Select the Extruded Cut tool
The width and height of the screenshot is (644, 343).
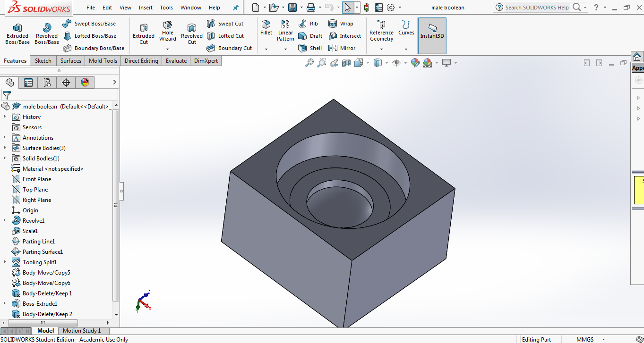click(x=144, y=34)
